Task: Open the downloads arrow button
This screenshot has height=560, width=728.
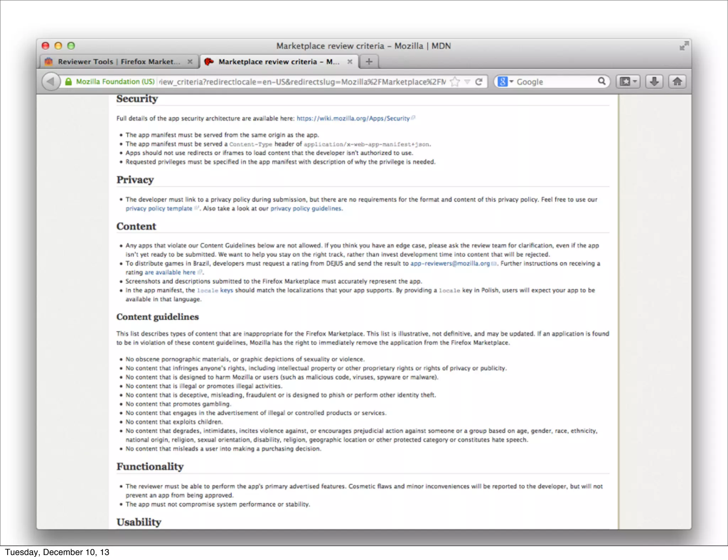Action: [x=654, y=82]
